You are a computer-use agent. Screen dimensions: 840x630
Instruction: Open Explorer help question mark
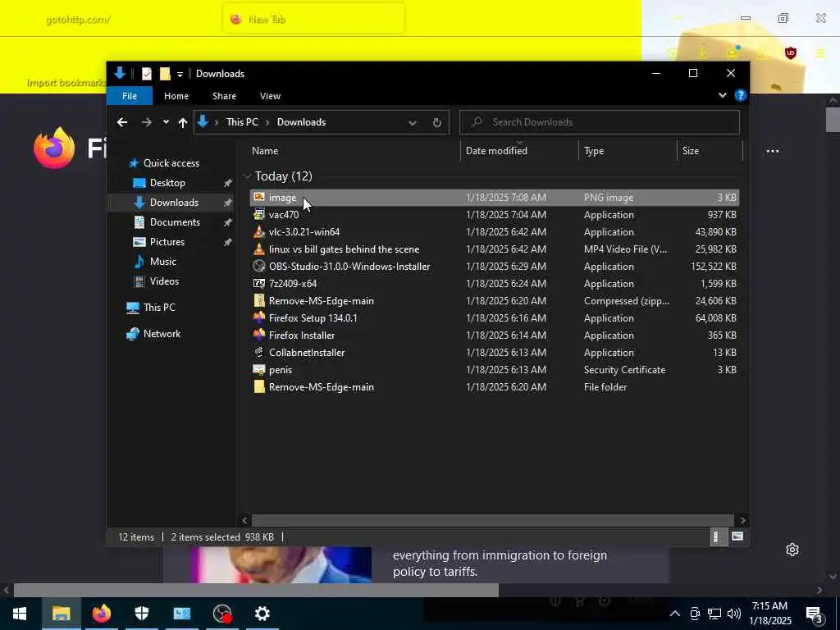741,95
